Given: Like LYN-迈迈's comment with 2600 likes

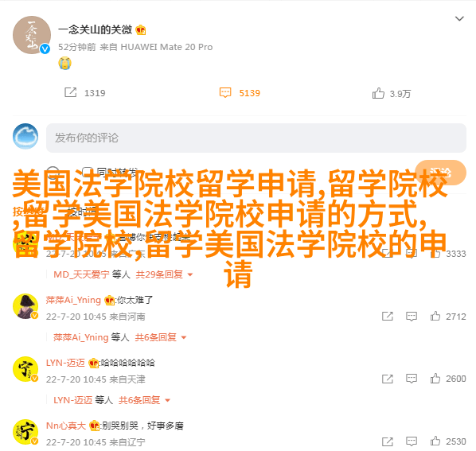Looking at the screenshot, I should coord(435,379).
